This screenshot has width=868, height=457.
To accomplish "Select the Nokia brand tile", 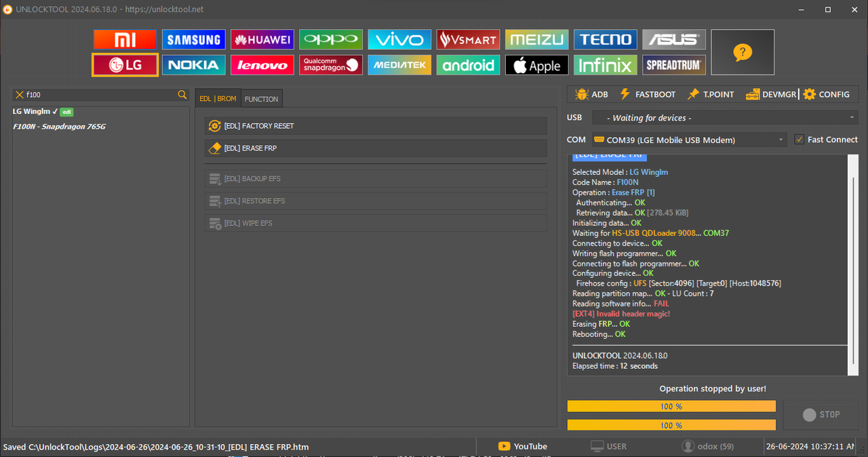I will (x=193, y=65).
